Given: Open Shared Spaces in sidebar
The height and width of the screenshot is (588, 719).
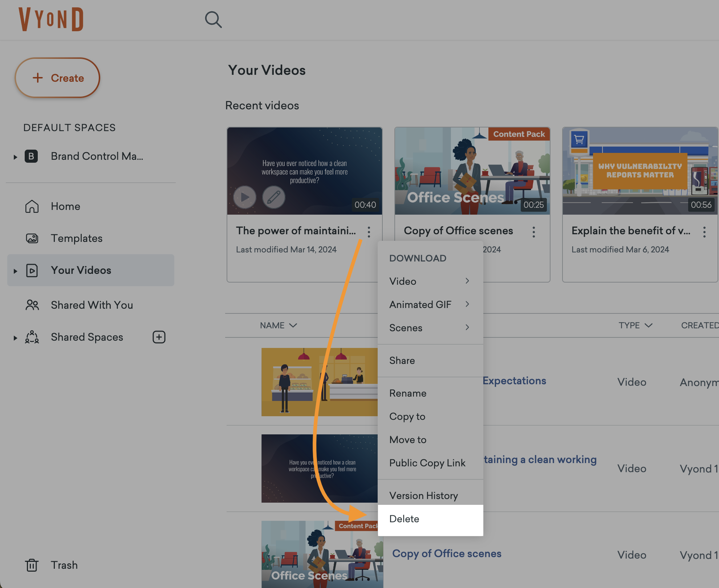Looking at the screenshot, I should (x=87, y=337).
